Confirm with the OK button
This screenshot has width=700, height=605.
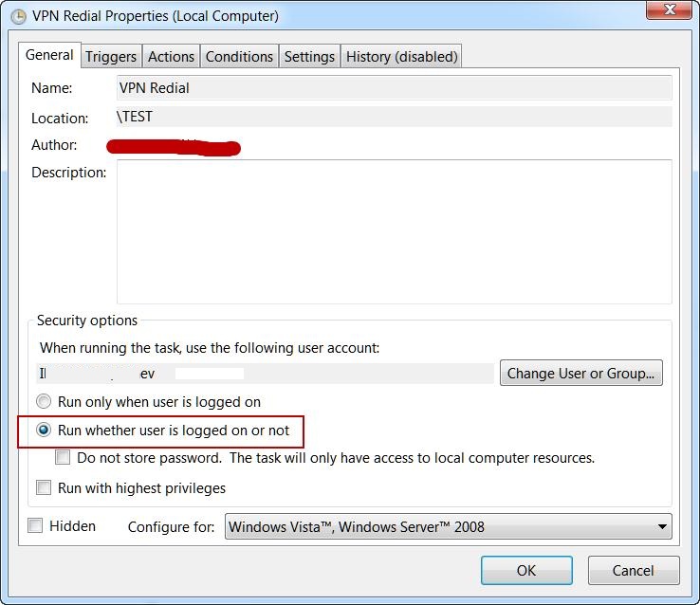[x=526, y=571]
